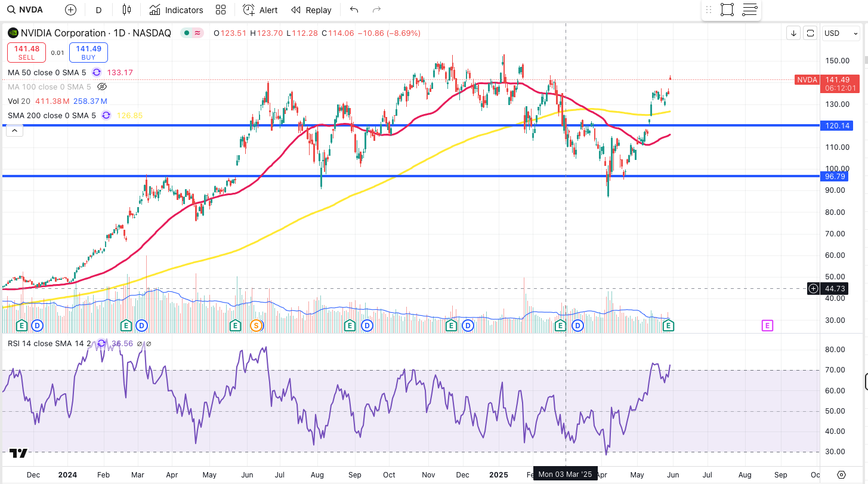The height and width of the screenshot is (484, 868).
Task: Click the RSI legend refresh icon
Action: pos(101,343)
